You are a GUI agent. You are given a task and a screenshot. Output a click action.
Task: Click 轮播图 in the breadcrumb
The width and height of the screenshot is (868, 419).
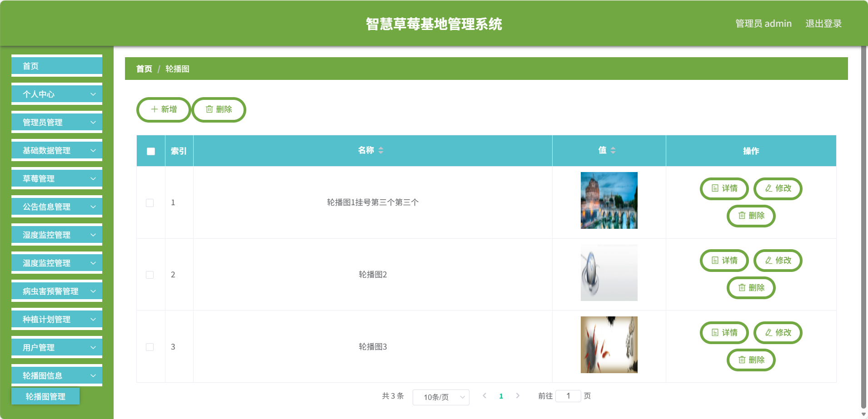(177, 69)
